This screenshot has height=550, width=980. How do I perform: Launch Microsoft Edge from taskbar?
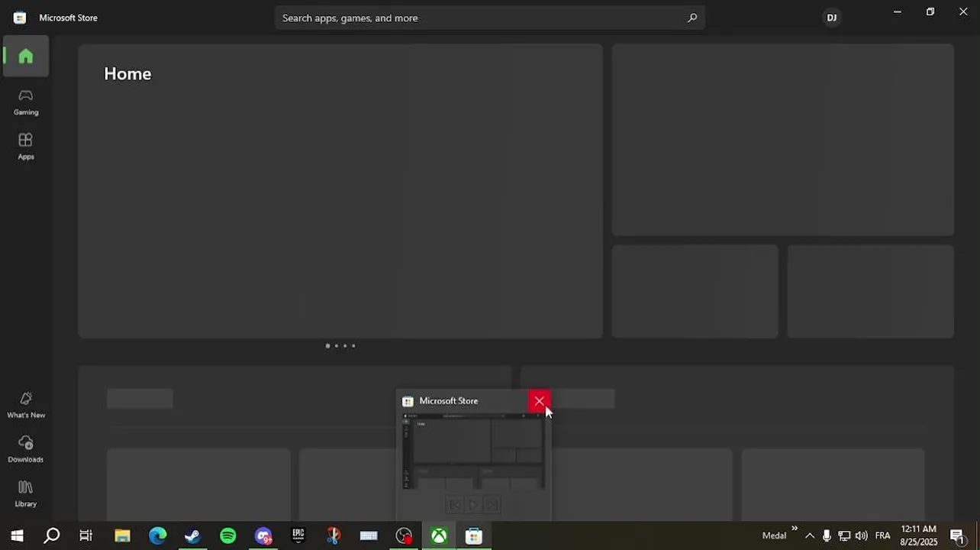tap(157, 536)
